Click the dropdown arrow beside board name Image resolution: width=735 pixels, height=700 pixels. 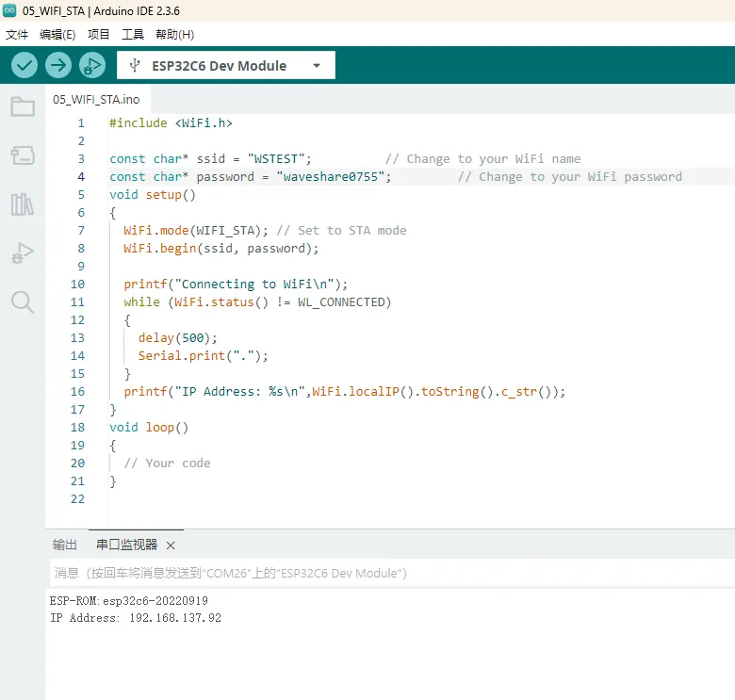tap(317, 66)
